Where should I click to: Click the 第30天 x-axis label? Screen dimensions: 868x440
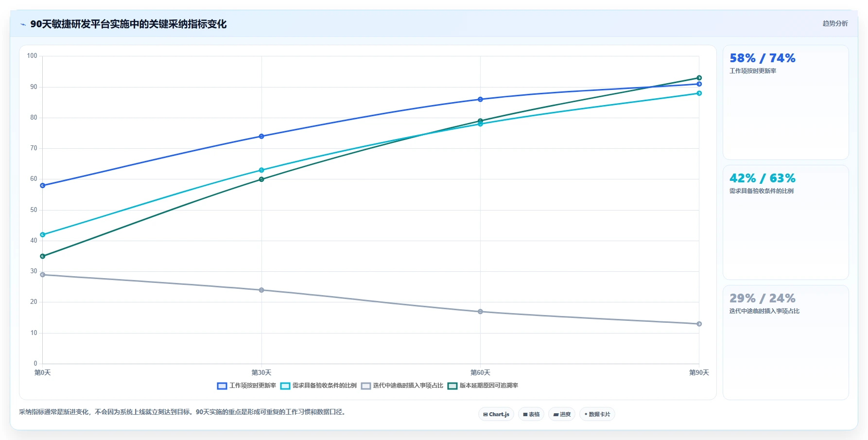click(x=261, y=373)
